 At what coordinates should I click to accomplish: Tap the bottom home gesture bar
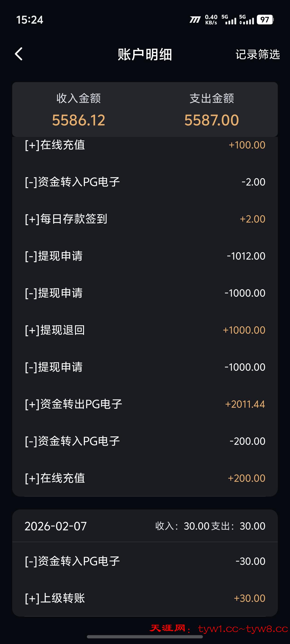pos(145,637)
